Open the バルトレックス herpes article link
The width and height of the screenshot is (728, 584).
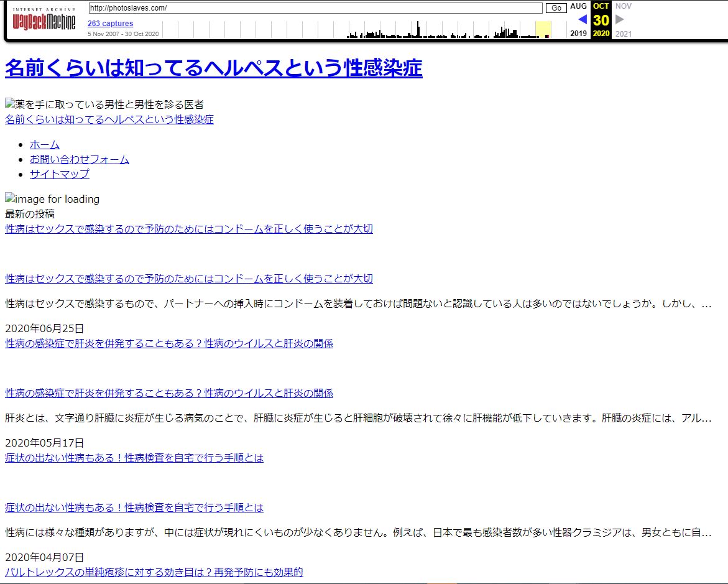[154, 572]
